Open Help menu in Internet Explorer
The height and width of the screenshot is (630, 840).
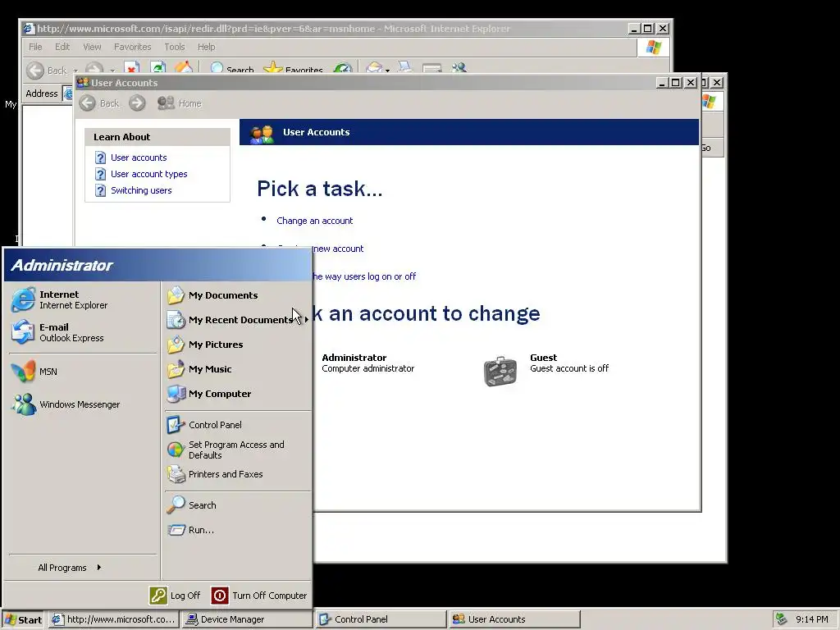(x=206, y=47)
